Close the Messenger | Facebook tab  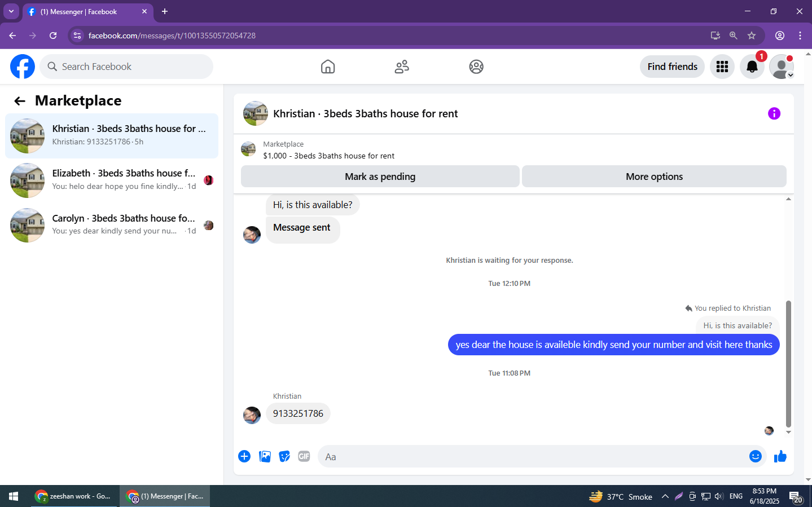point(144,11)
